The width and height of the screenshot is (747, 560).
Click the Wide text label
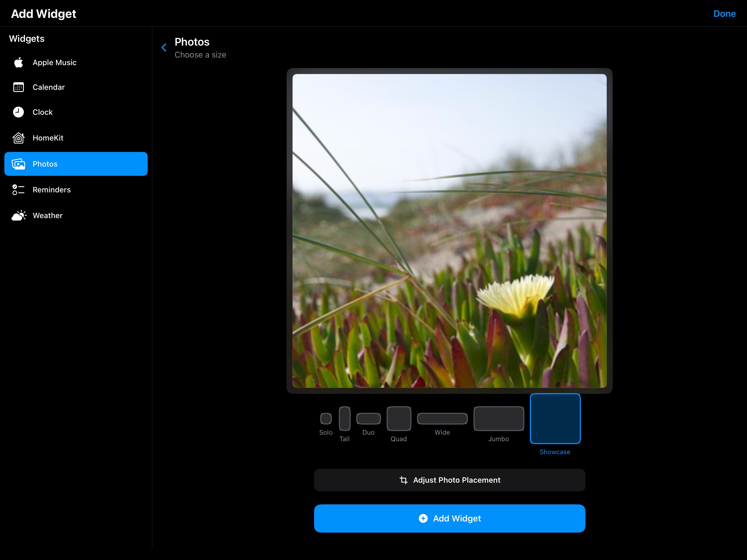(x=442, y=432)
